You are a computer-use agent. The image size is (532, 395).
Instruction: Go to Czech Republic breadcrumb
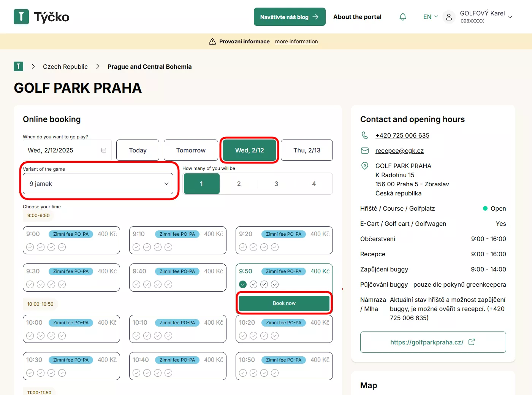point(65,67)
